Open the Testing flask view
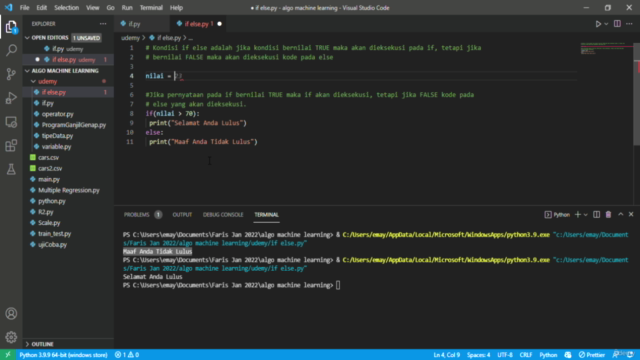640x360 pixels. click(x=11, y=169)
